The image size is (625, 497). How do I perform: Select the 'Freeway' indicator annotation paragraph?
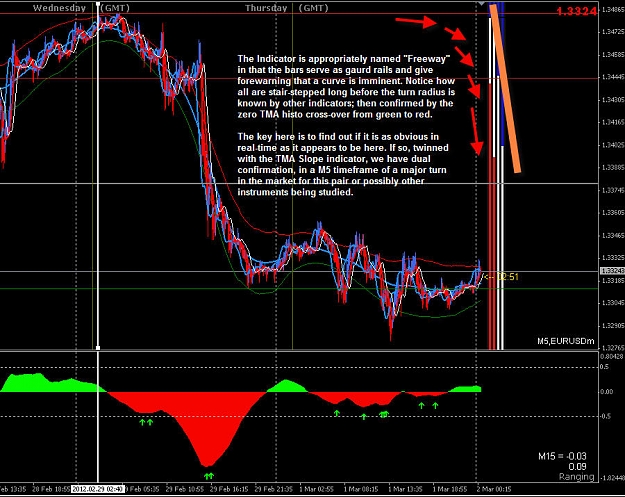(x=346, y=86)
